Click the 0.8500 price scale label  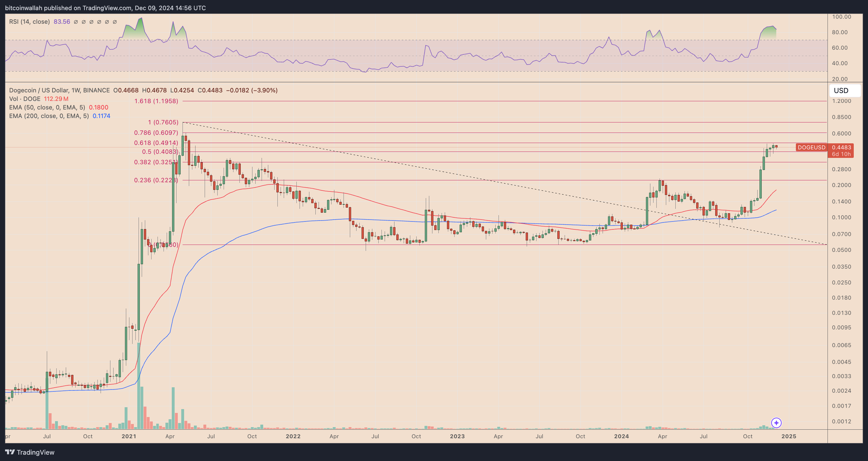[x=841, y=117]
